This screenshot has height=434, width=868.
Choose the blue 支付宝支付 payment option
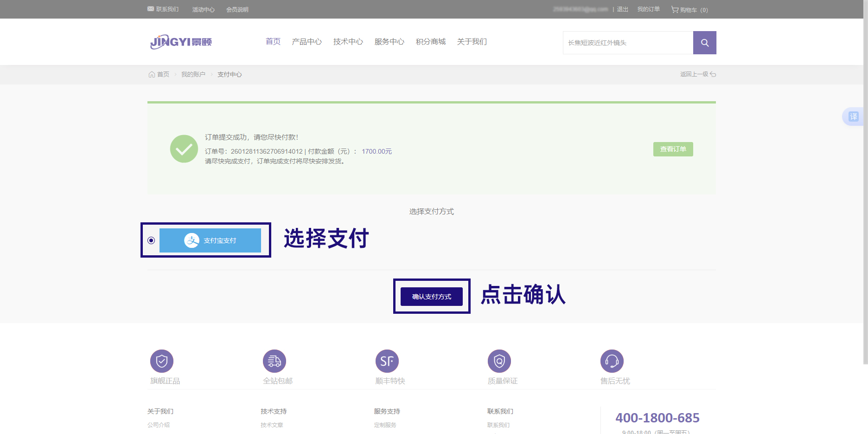tap(210, 240)
